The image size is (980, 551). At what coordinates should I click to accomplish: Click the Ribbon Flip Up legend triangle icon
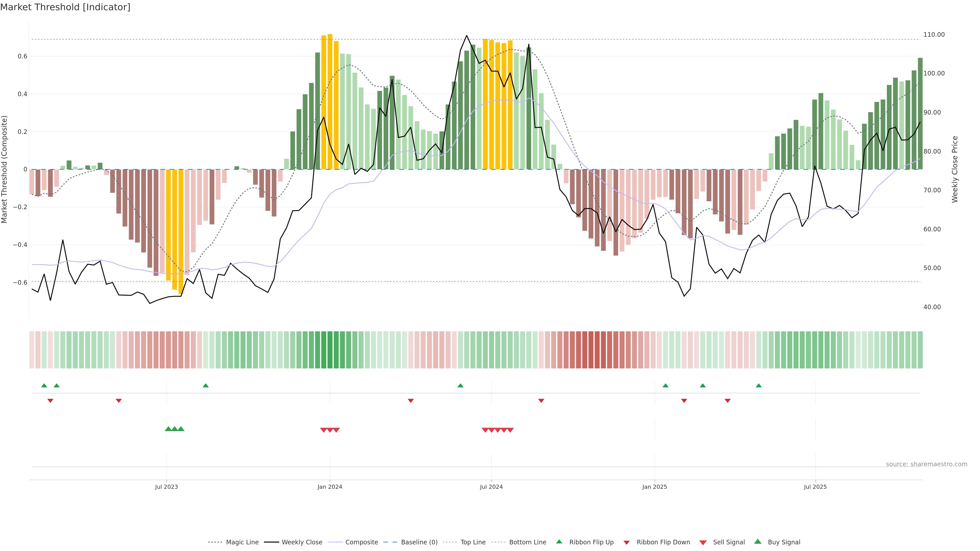point(559,542)
